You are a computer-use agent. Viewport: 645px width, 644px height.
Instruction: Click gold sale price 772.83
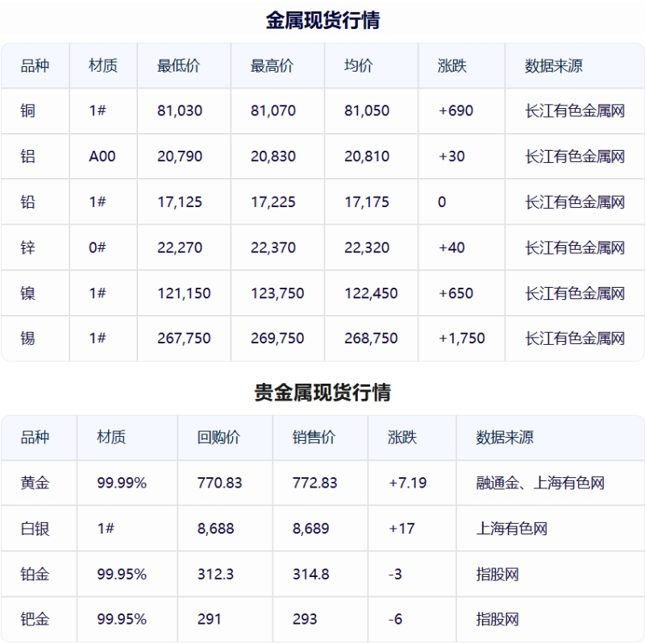click(x=314, y=483)
